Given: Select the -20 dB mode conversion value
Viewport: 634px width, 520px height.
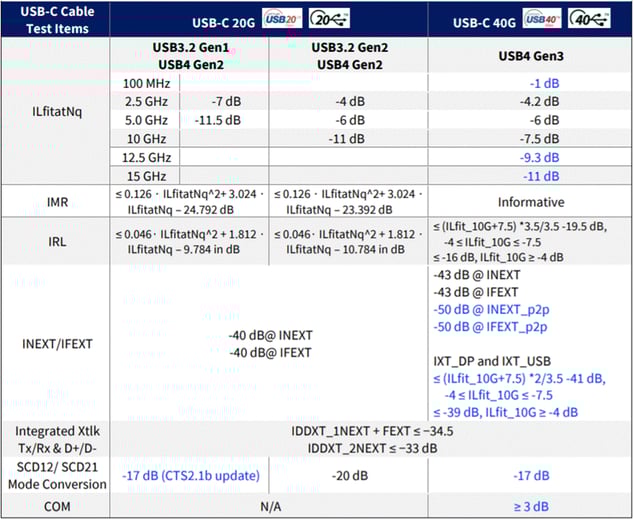Looking at the screenshot, I should pyautogui.click(x=350, y=476).
